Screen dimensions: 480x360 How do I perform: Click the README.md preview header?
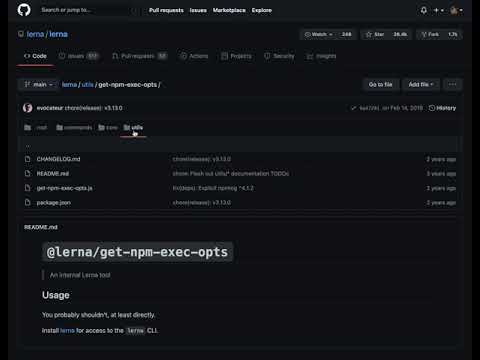coord(41,227)
